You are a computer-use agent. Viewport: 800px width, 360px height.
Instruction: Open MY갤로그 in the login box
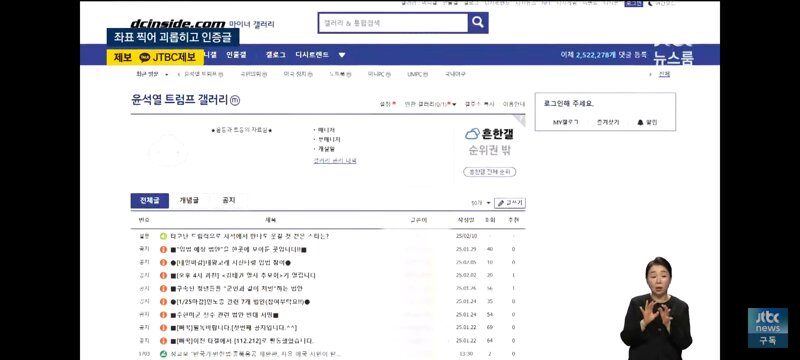pos(565,122)
